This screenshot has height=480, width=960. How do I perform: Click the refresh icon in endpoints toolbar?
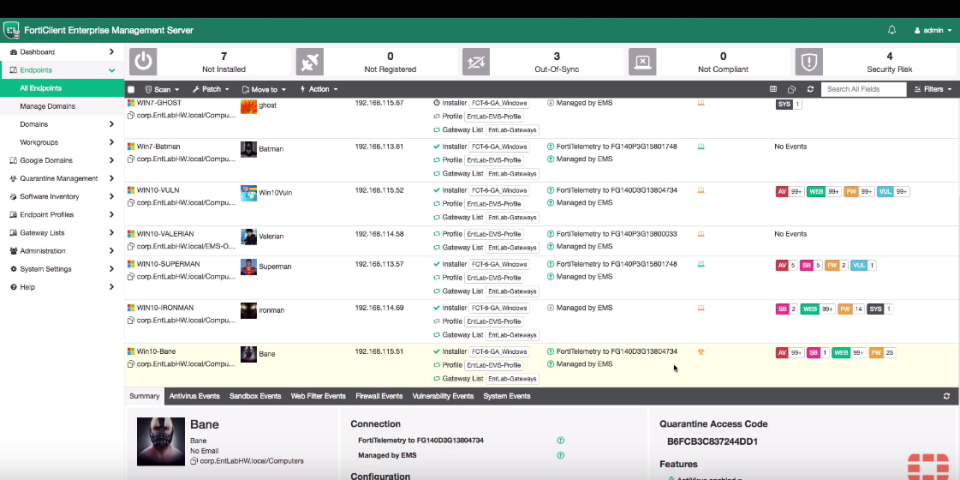pyautogui.click(x=810, y=89)
